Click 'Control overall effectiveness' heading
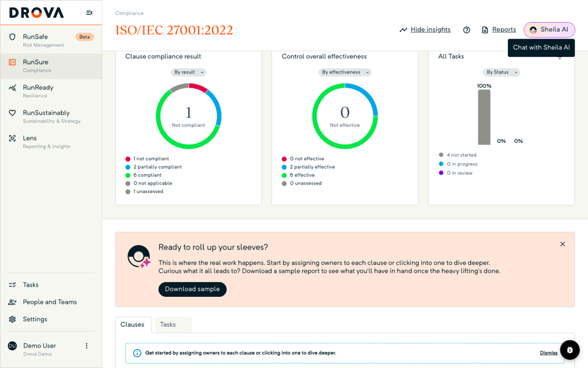 coord(325,56)
